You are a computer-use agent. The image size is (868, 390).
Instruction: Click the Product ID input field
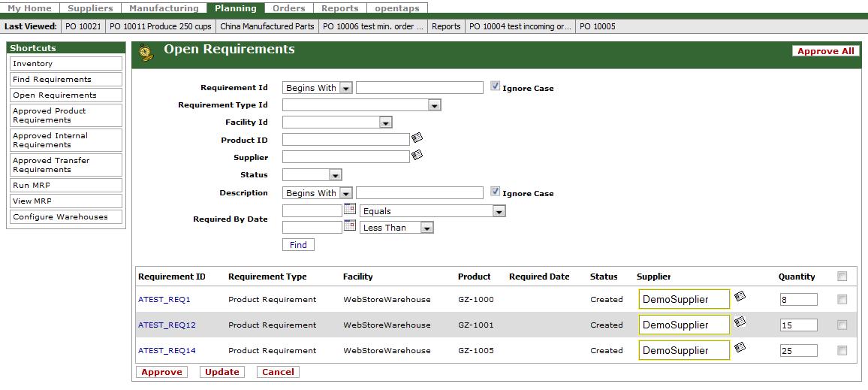pos(346,140)
